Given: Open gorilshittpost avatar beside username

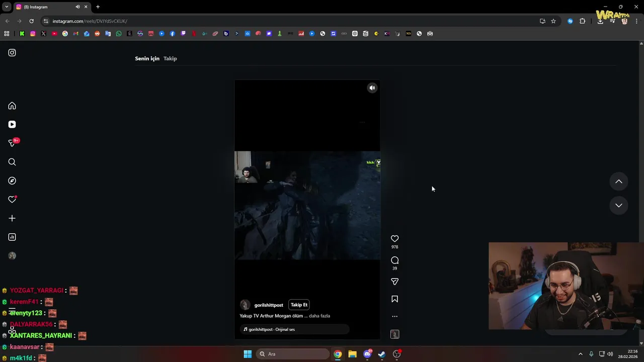Looking at the screenshot, I should tap(245, 305).
